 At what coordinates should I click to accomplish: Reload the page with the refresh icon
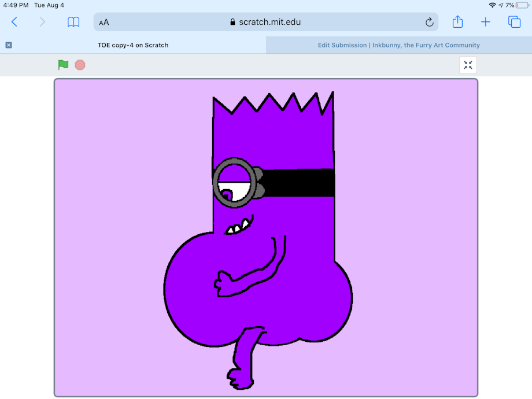[x=429, y=22]
